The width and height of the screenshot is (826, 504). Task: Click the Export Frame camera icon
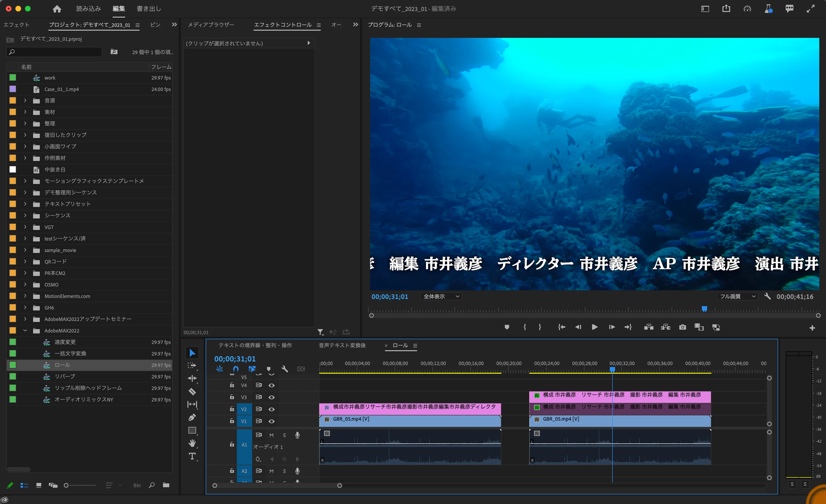tap(682, 327)
